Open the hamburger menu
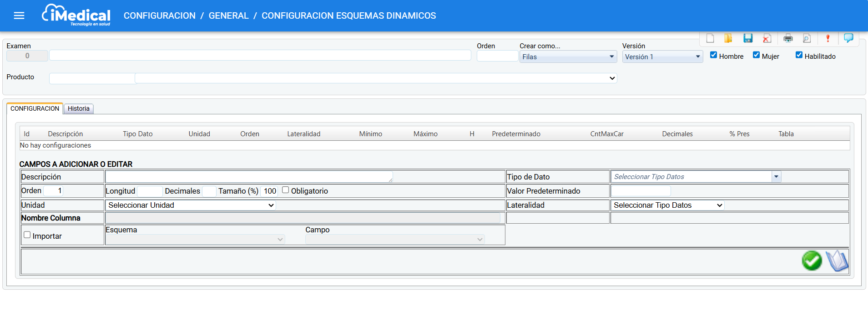Screen dimensions: 868x318 tap(19, 16)
